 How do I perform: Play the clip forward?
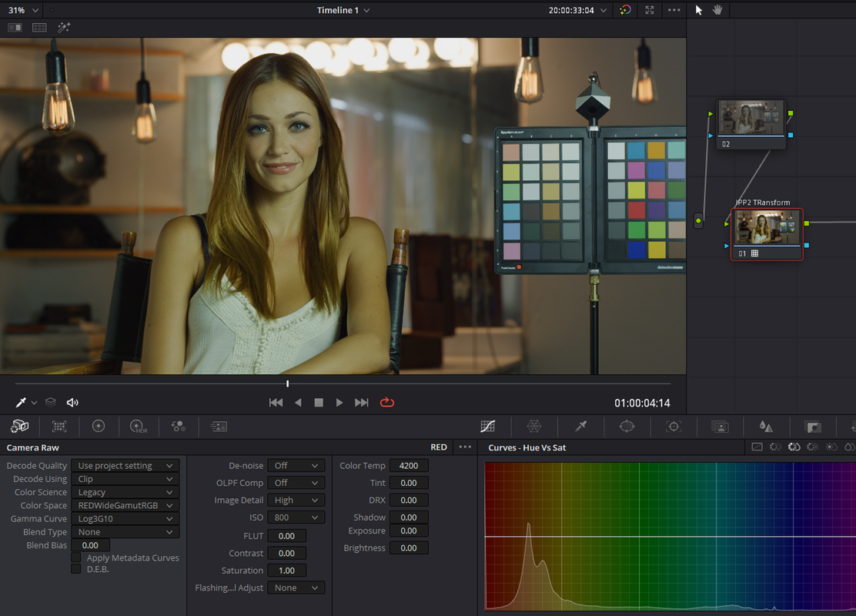point(339,403)
